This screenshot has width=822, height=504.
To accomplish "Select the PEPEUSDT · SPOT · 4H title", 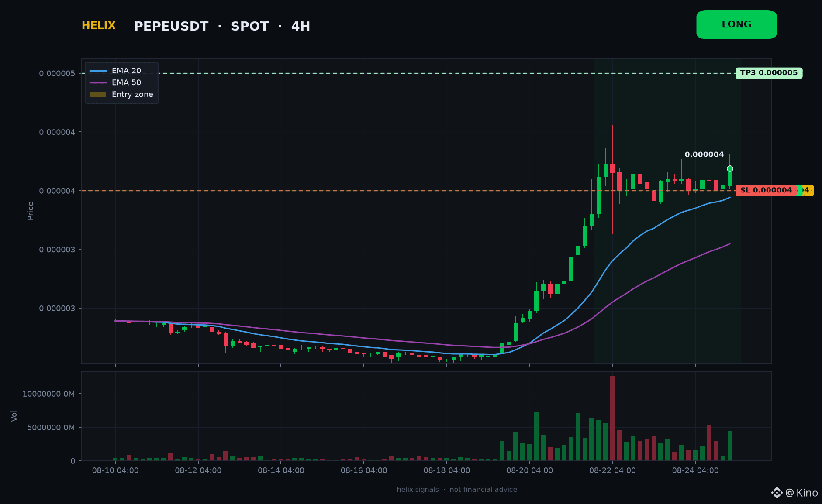I will (222, 26).
